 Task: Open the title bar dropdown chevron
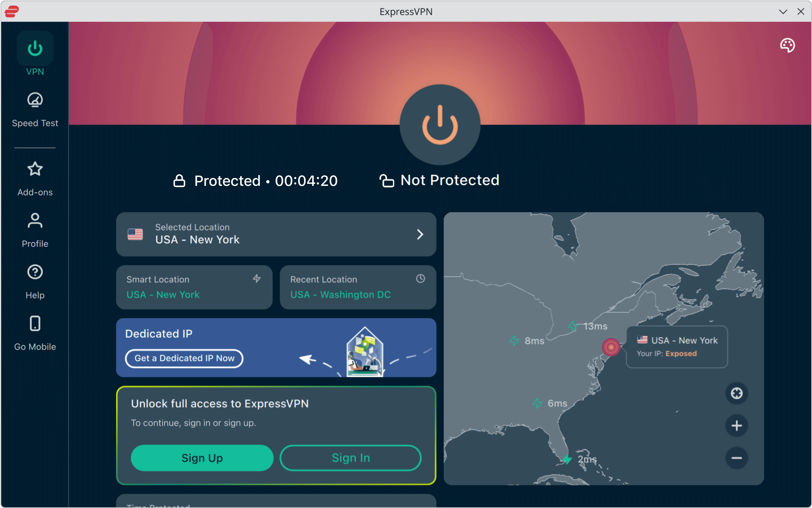pos(783,12)
